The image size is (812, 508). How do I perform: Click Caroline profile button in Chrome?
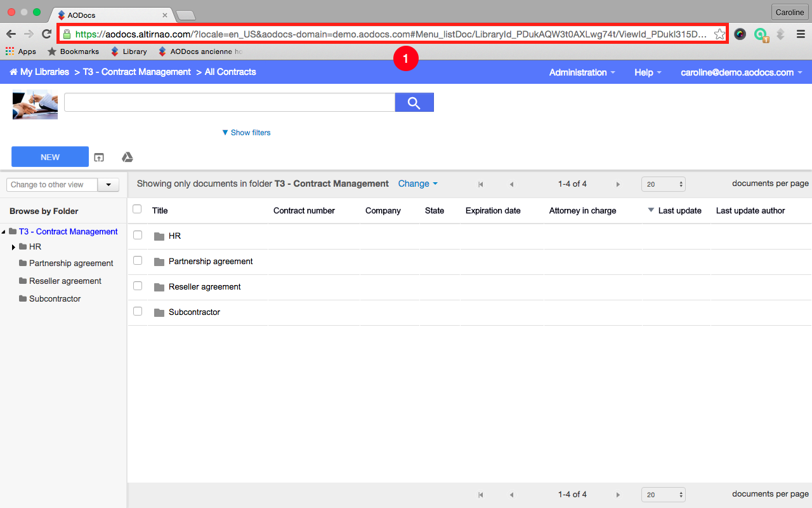point(790,12)
